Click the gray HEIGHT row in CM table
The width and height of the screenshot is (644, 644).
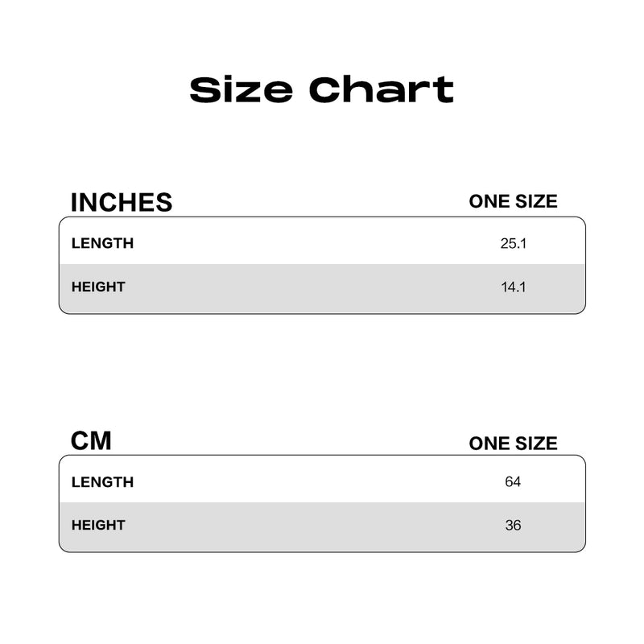(x=323, y=527)
